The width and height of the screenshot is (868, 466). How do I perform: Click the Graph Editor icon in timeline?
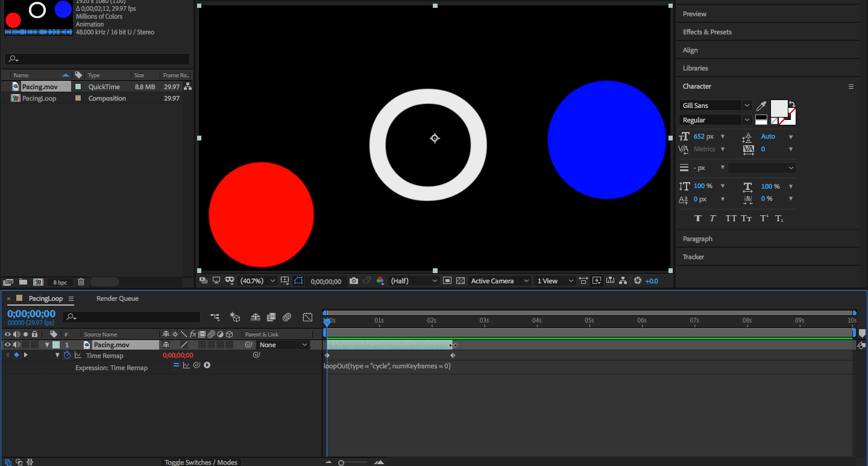[307, 317]
